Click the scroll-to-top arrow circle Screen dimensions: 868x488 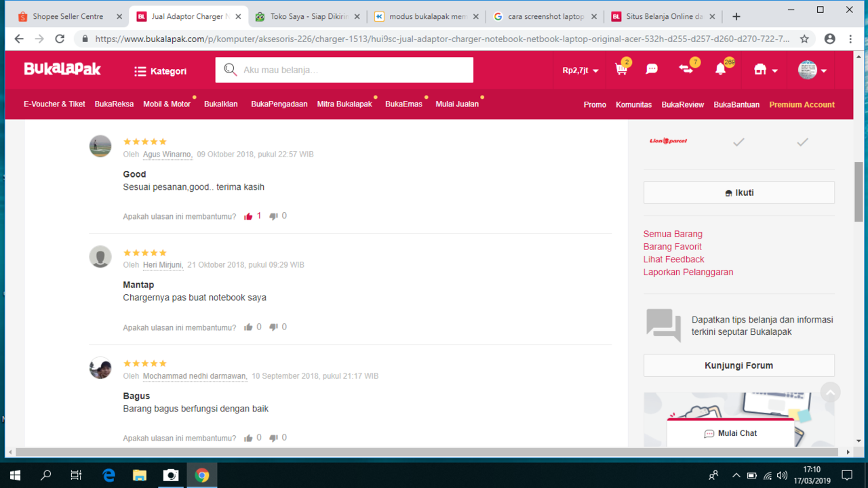click(x=830, y=392)
